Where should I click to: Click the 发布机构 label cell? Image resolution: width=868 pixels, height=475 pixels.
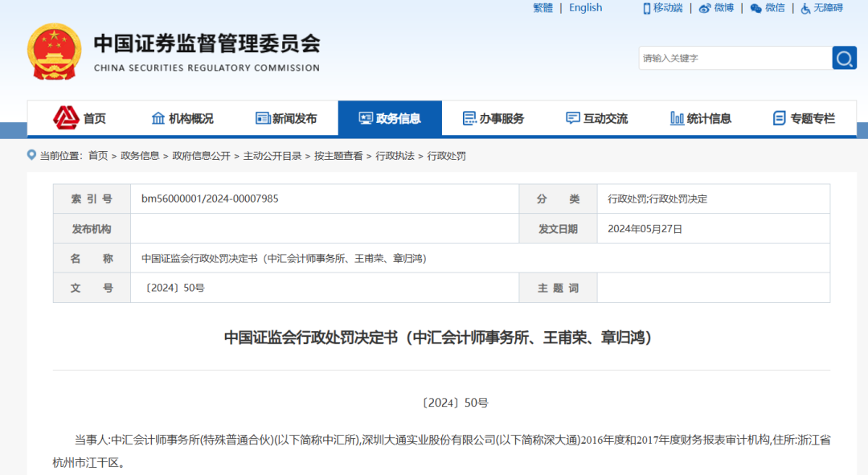coord(92,228)
